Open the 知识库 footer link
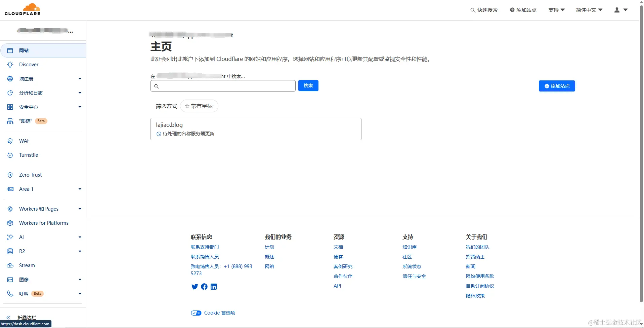 [x=410, y=247]
